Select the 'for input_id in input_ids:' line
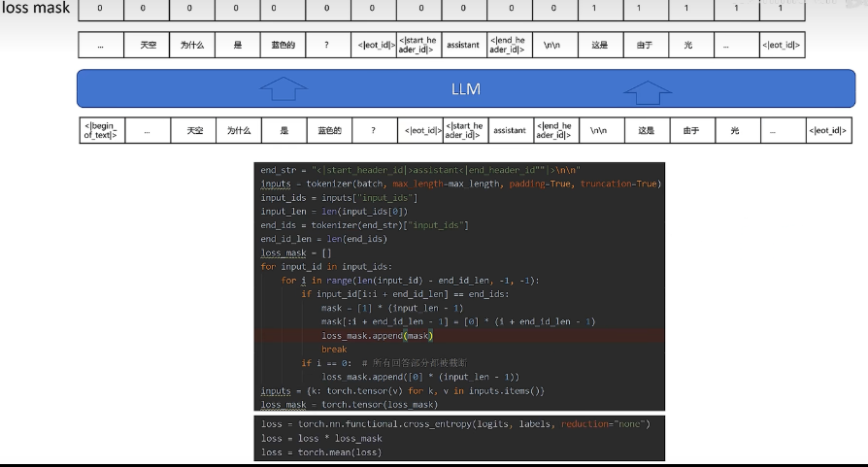Image resolution: width=868 pixels, height=467 pixels. click(326, 267)
